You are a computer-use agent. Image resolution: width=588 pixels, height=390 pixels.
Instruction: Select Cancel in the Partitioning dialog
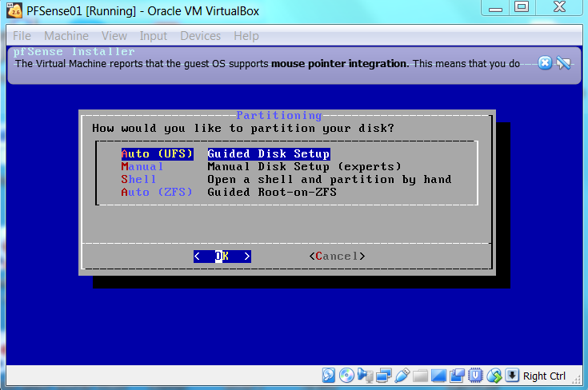(x=337, y=257)
